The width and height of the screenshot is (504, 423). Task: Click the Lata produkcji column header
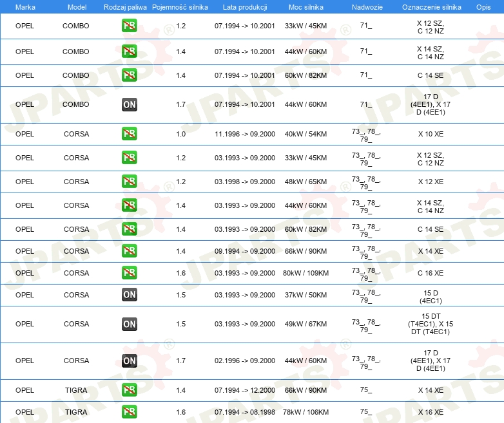[x=245, y=7]
